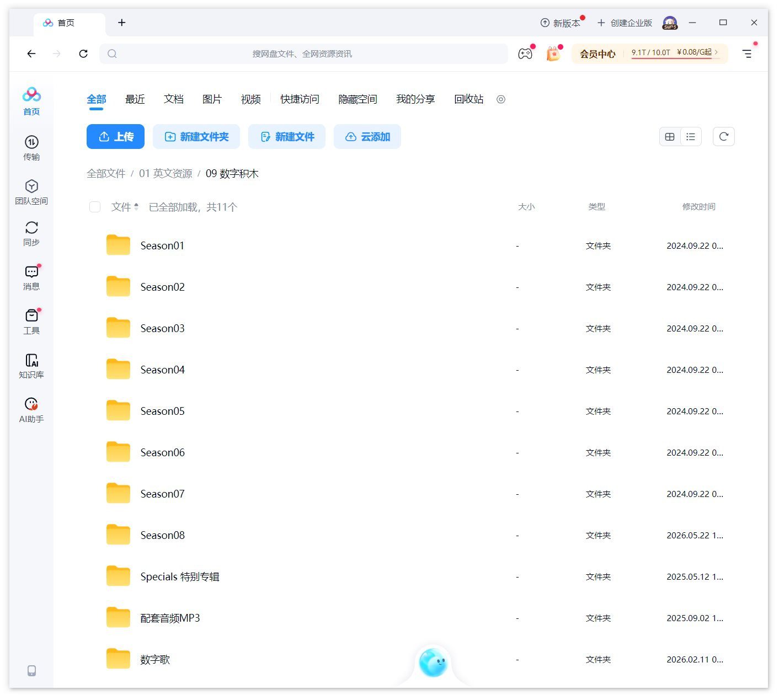The width and height of the screenshot is (779, 700).
Task: Select the 首页 browser tab
Action: coord(70,23)
